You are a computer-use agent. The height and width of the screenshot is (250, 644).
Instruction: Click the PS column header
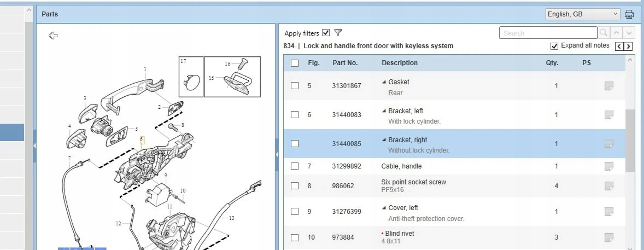[x=587, y=63]
